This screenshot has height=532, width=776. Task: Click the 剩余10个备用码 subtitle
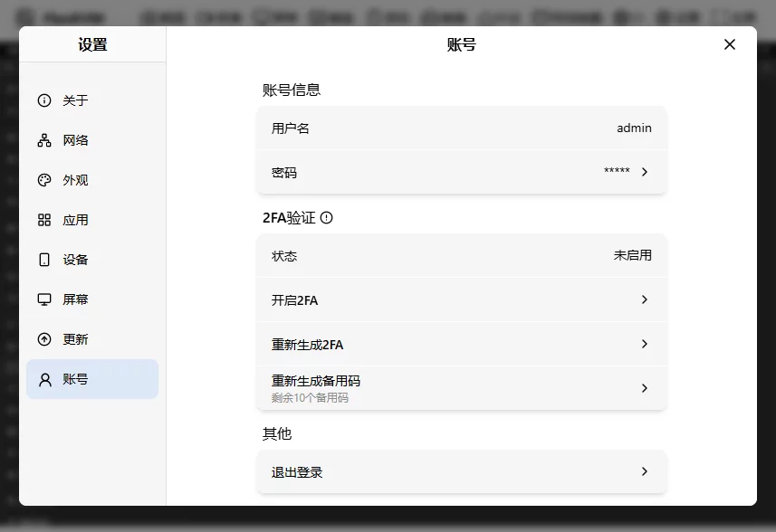click(310, 397)
